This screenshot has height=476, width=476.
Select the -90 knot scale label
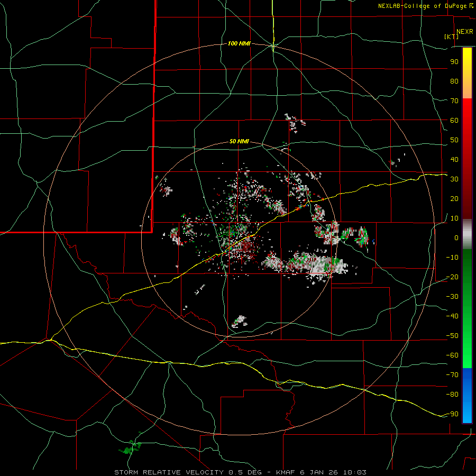(x=452, y=414)
